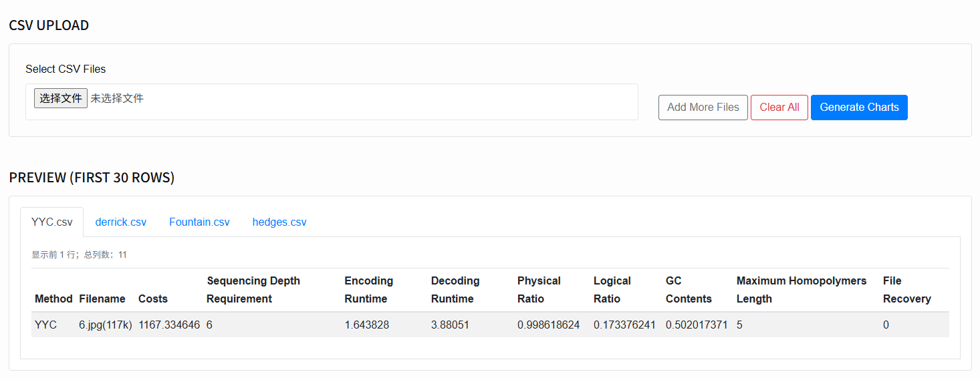Click the 选择文件 file chooser button
The width and height of the screenshot is (980, 380).
point(61,98)
